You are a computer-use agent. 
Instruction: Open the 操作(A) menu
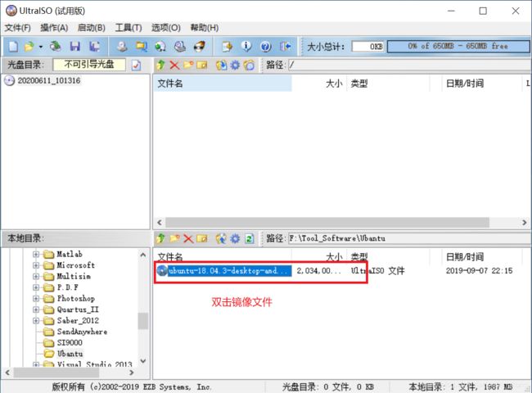point(54,28)
